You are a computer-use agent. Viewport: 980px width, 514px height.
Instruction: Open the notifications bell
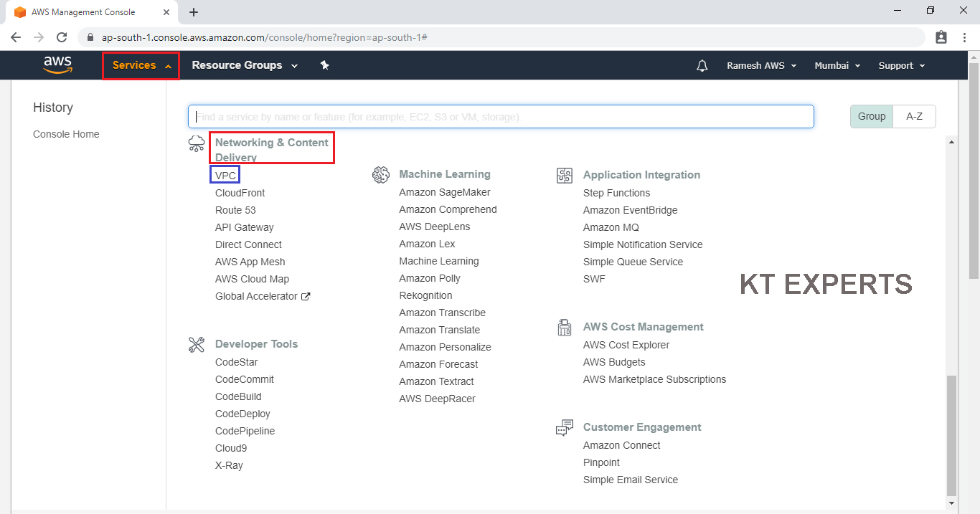click(x=702, y=65)
